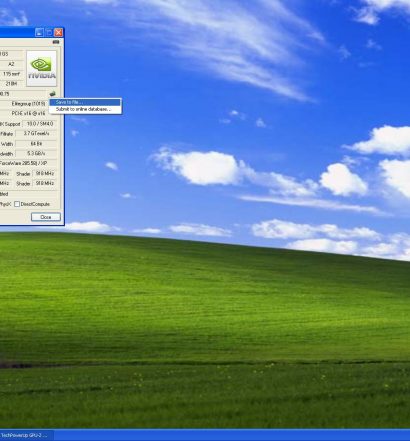Minimize the GPU-Z window

(x=39, y=32)
